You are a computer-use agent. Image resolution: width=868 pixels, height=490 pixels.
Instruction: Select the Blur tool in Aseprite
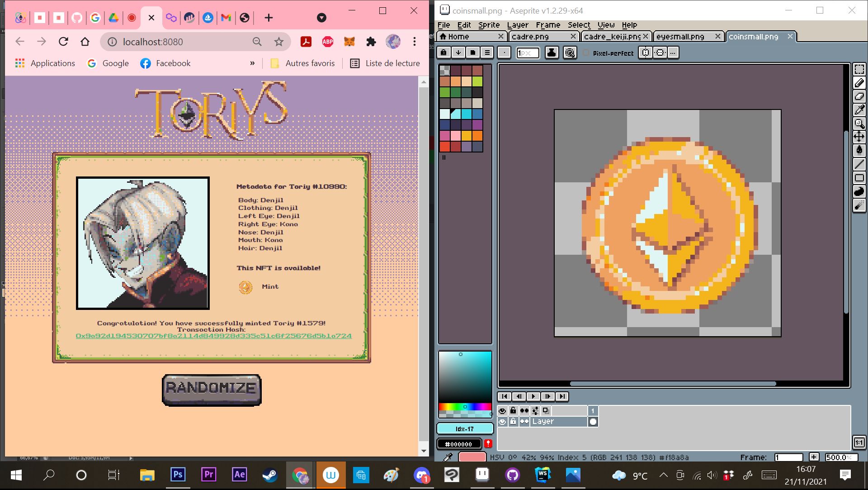click(x=859, y=205)
